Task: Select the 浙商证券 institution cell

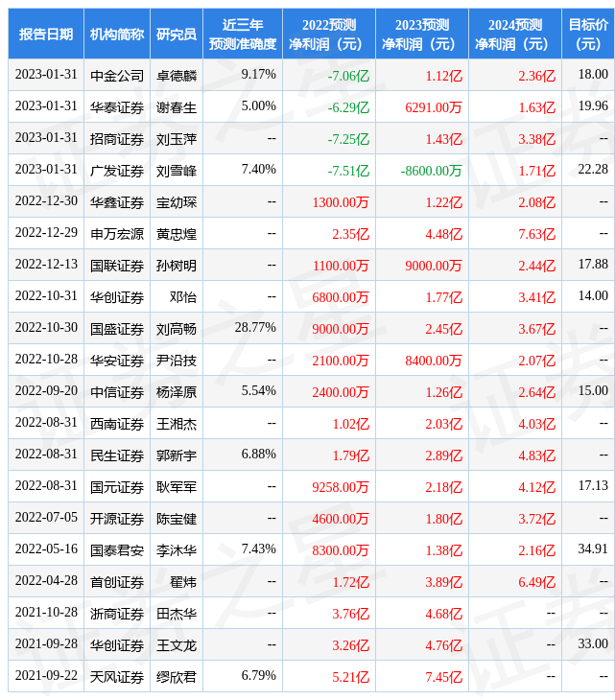Action: [x=117, y=614]
